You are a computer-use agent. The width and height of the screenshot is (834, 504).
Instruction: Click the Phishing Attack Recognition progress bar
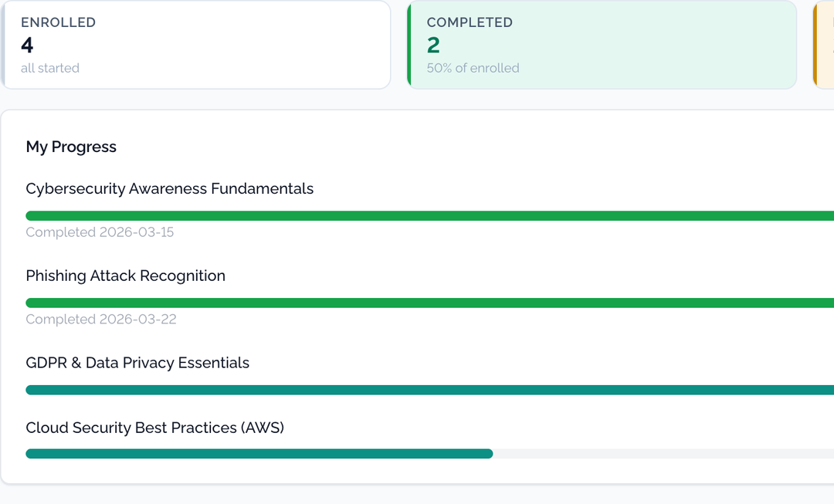(430, 303)
